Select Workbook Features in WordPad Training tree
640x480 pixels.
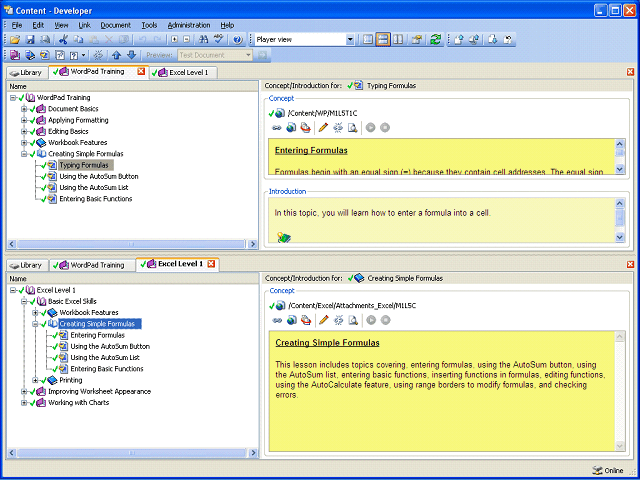[x=78, y=142]
